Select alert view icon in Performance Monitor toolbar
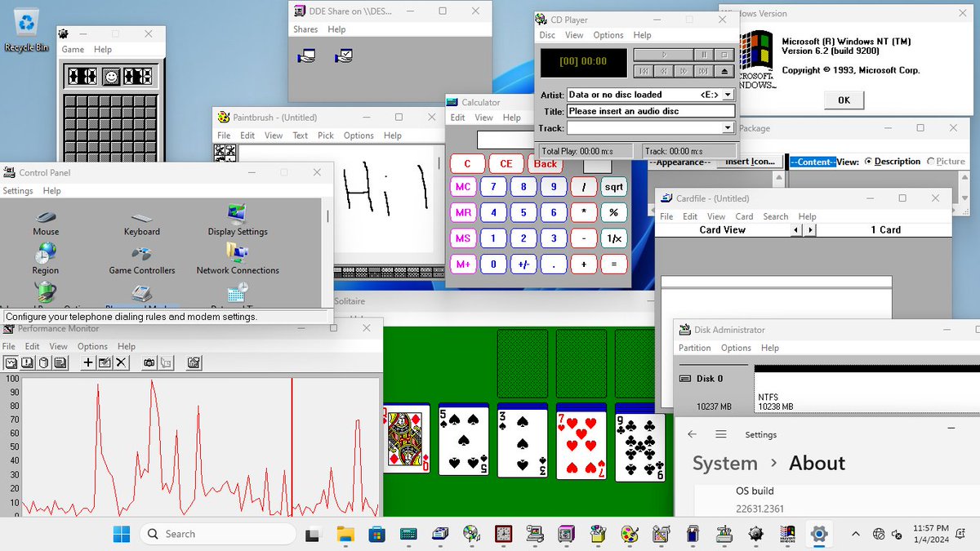Screen dimensions: 980x551 26,362
